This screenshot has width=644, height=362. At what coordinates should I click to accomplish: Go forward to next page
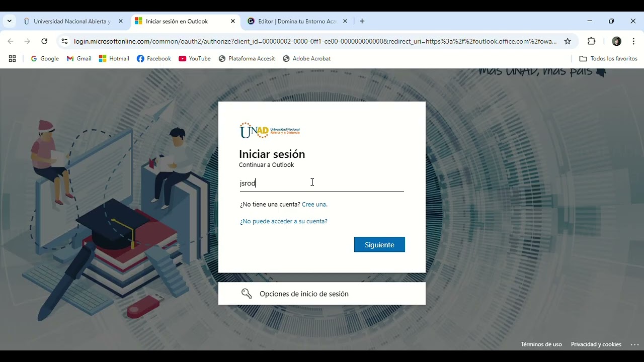[27, 41]
